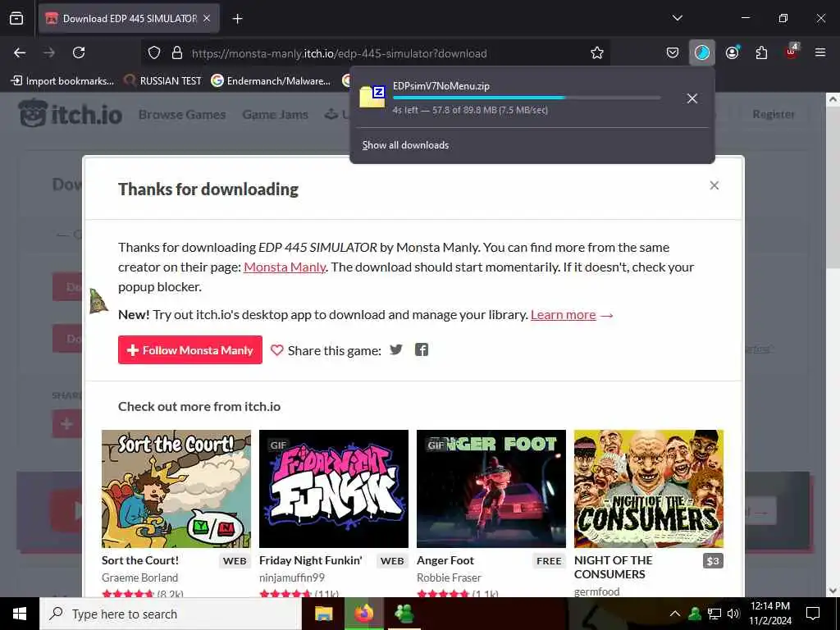Open the Night of the Consumers thumbnail
Image resolution: width=840 pixels, height=630 pixels.
pyautogui.click(x=649, y=489)
